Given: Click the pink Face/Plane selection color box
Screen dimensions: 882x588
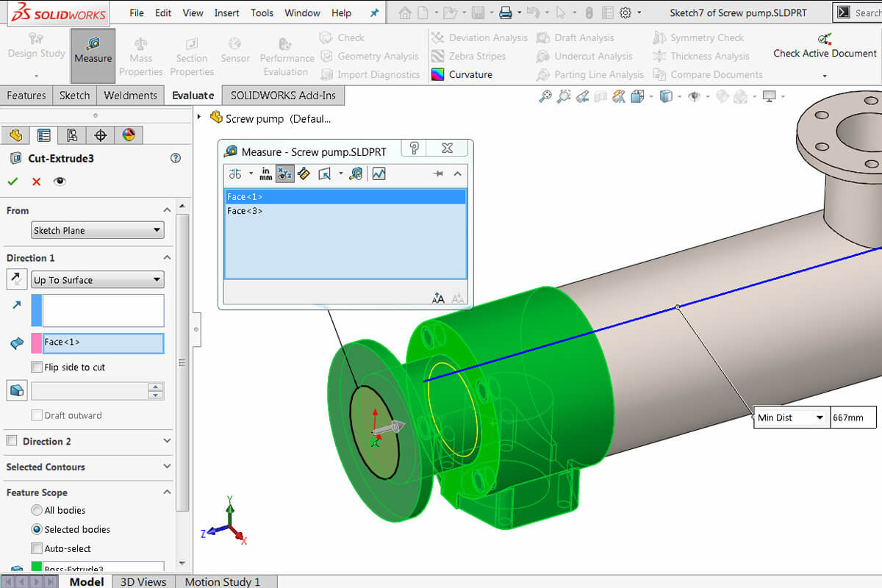Looking at the screenshot, I should tap(36, 343).
